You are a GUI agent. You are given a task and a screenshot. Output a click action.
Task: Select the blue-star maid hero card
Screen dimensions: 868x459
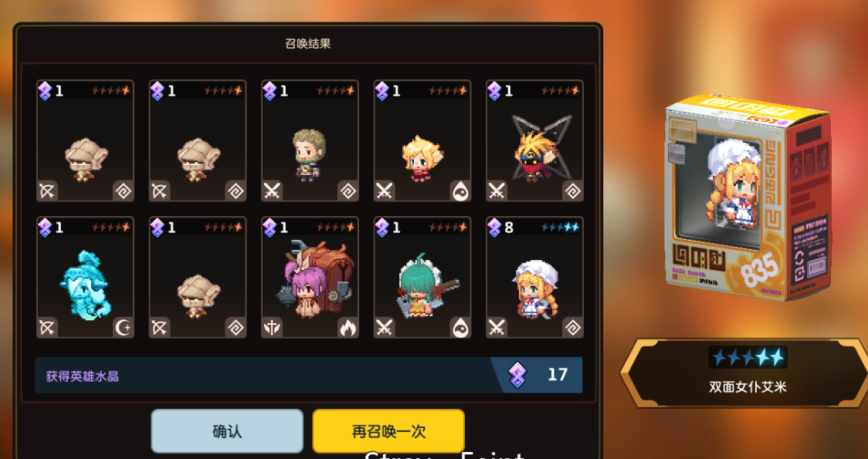tap(534, 277)
